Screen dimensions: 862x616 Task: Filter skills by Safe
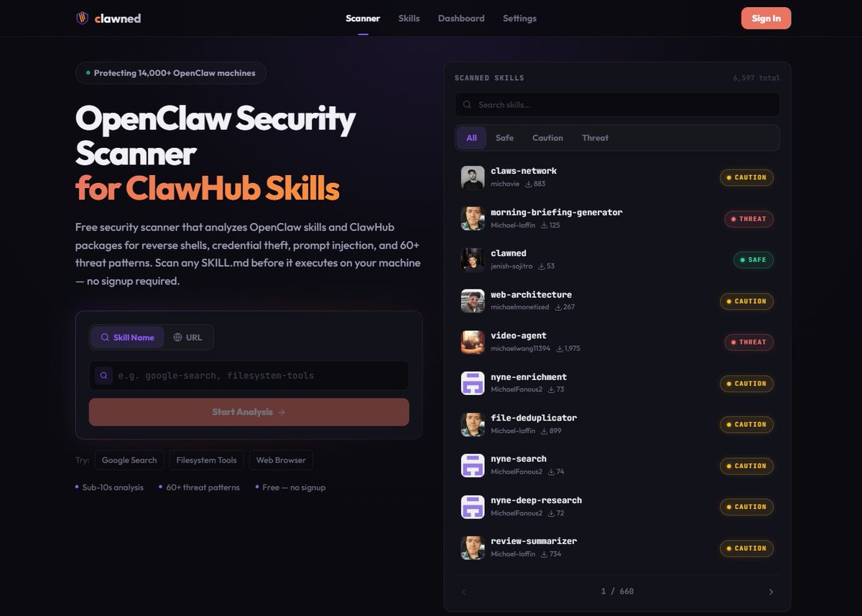504,138
